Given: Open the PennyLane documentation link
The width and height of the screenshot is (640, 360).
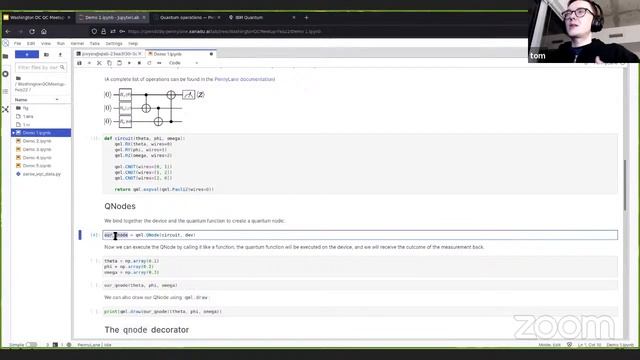Looking at the screenshot, I should click(244, 79).
